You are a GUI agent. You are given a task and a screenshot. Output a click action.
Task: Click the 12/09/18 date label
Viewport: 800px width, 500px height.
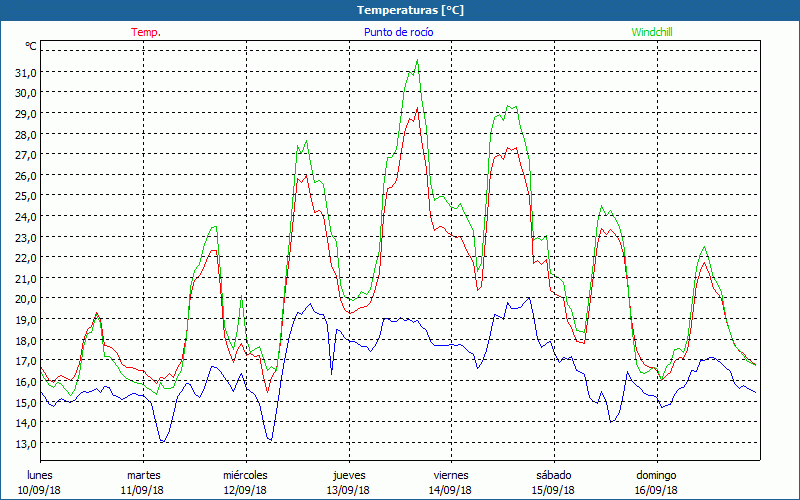[245, 490]
